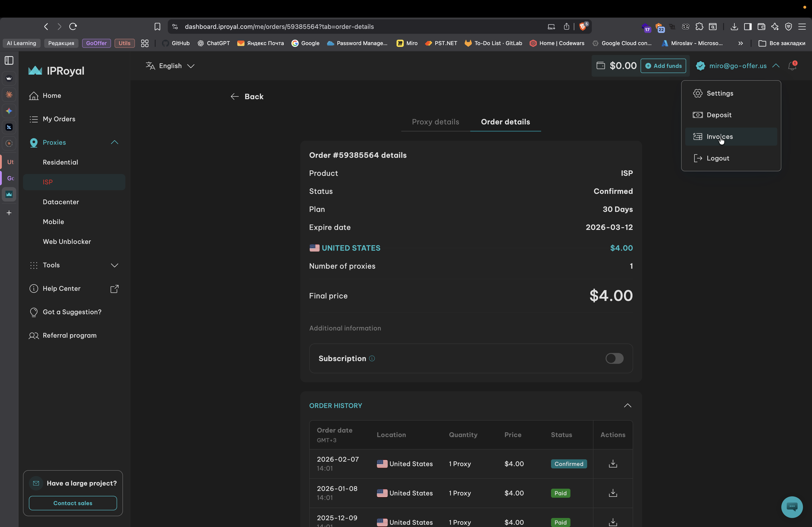This screenshot has width=812, height=527.
Task: Toggle the browser sidebar panel
Action: point(9,60)
